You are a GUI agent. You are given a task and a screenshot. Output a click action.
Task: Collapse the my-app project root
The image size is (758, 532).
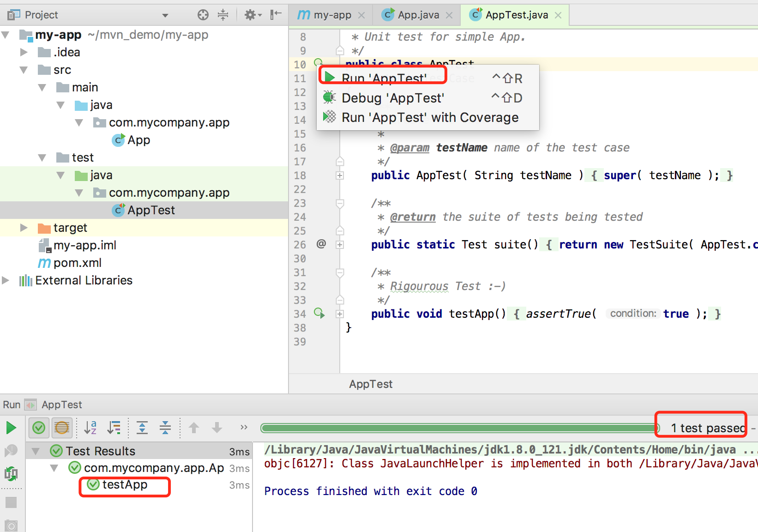[6, 35]
